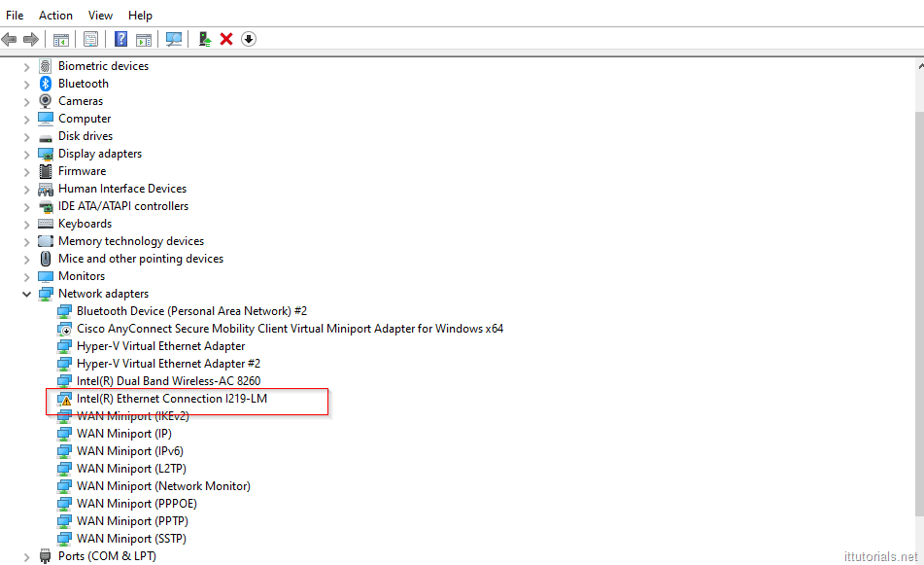
Task: Select the Network adapters label
Action: (103, 294)
